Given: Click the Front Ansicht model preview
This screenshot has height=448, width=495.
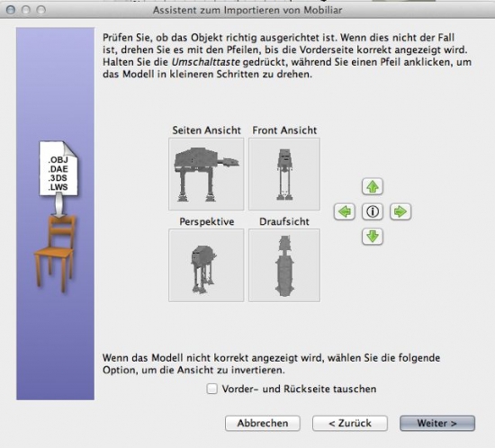Looking at the screenshot, I should pos(284,174).
